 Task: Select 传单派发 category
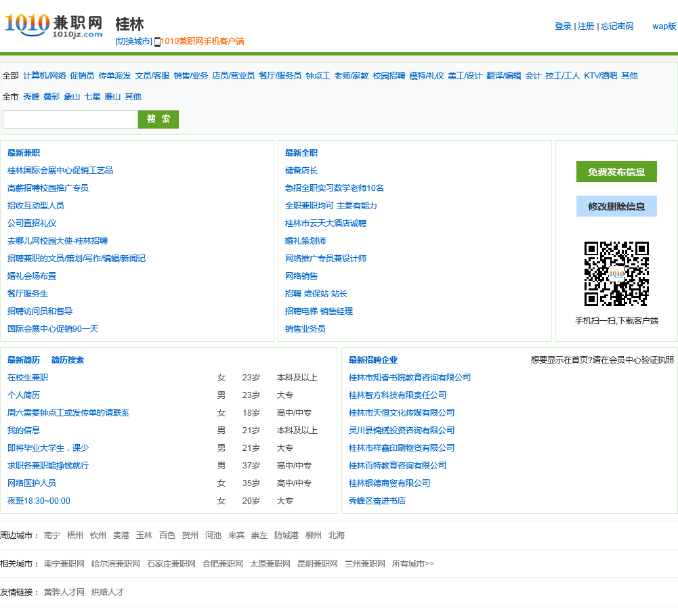(x=114, y=76)
